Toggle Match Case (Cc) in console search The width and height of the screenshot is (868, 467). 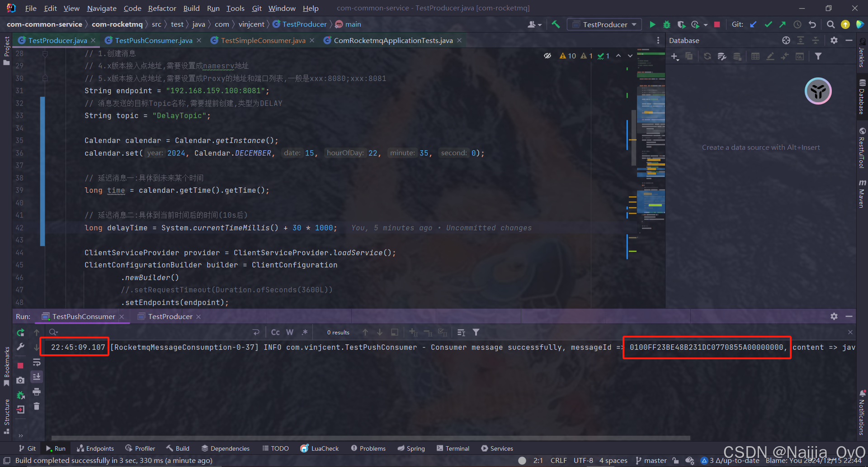point(275,332)
